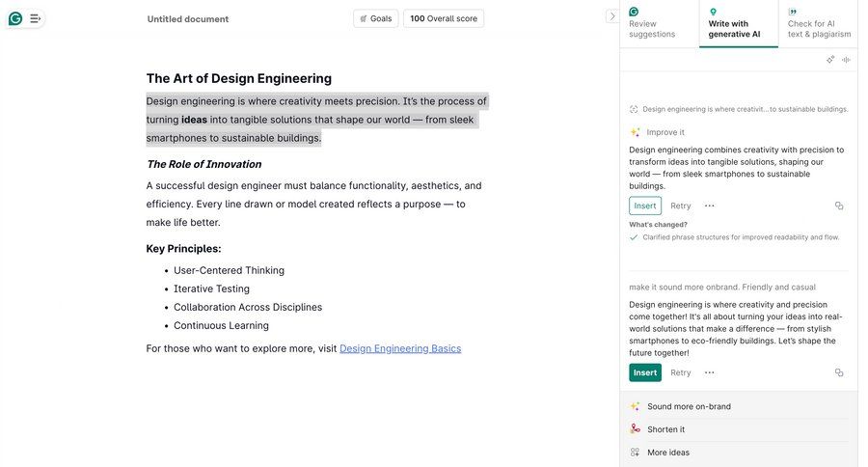Open the 100 Overall score button
Screen dimensions: 868x467
444,18
